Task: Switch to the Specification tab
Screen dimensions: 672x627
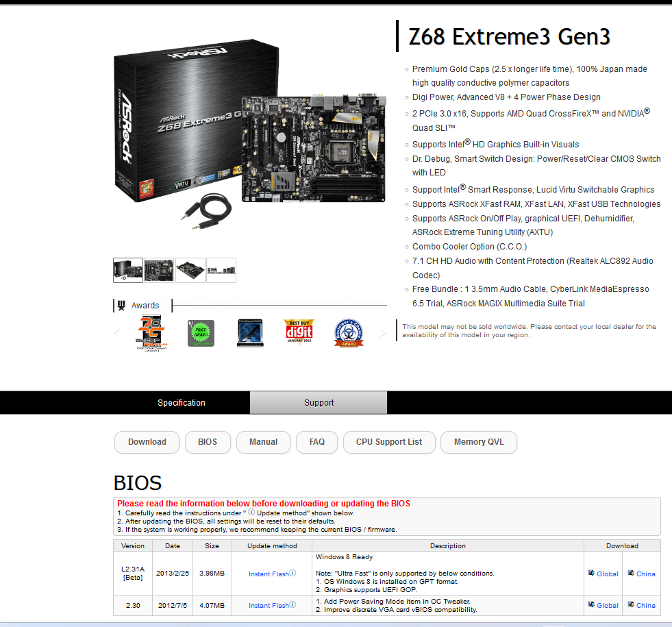Action: 182,403
